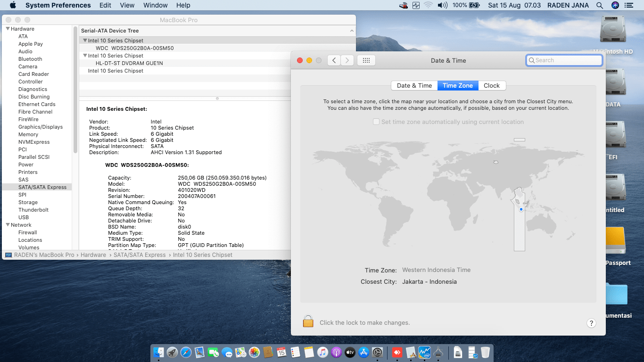Show all preferences grid button

[366, 60]
